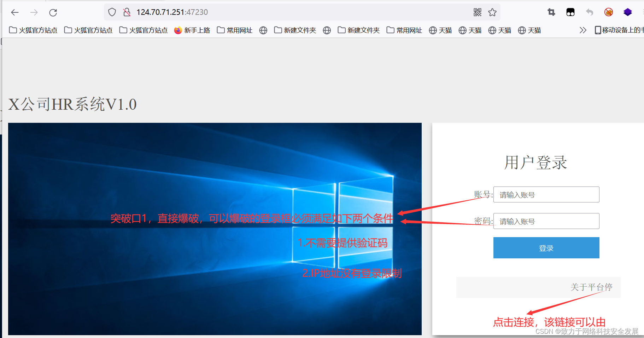This screenshot has width=644, height=338.
Task: Focus the address bar showing 124.70.71.251:47230
Action: 302,12
